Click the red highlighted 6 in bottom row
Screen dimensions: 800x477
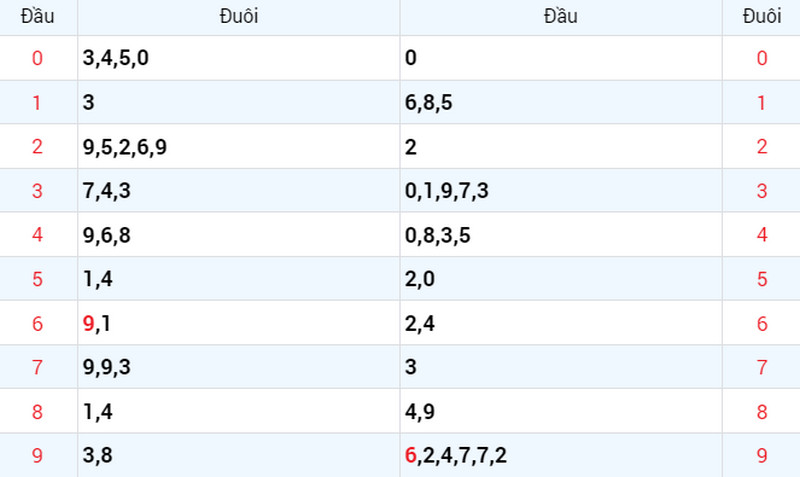pos(411,455)
